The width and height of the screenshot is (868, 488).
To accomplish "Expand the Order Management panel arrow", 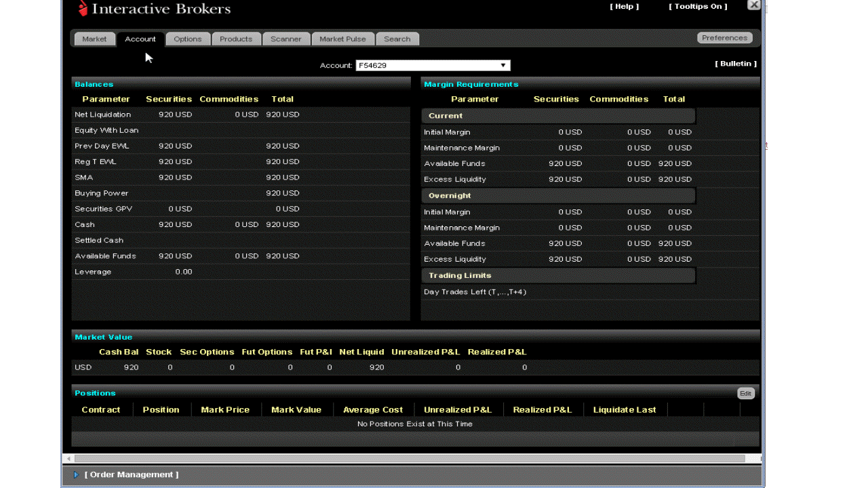I will 76,475.
